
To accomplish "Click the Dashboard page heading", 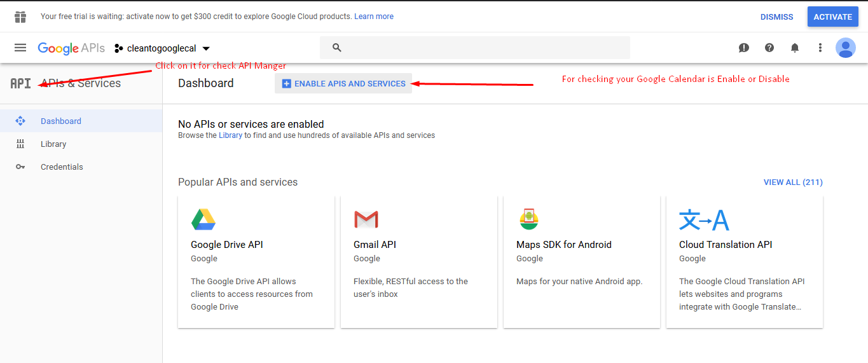I will click(206, 83).
